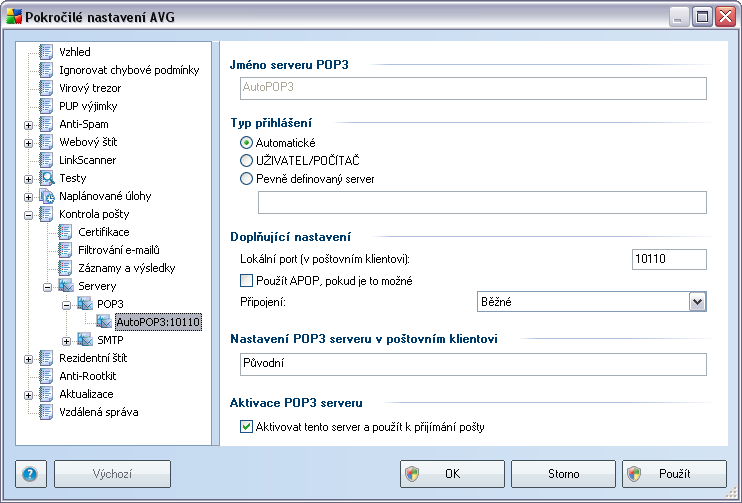Expand the Webový štít node
742x503 pixels.
pos(28,143)
